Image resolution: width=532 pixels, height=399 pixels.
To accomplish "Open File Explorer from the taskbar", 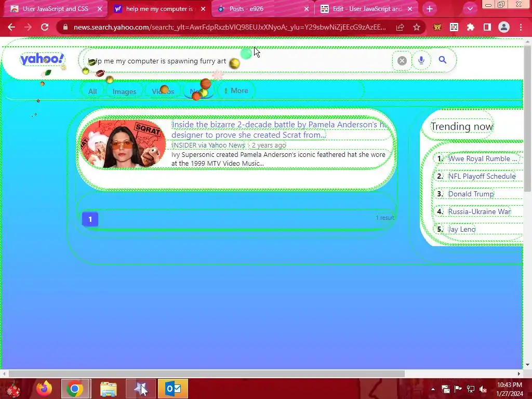I will [x=109, y=389].
